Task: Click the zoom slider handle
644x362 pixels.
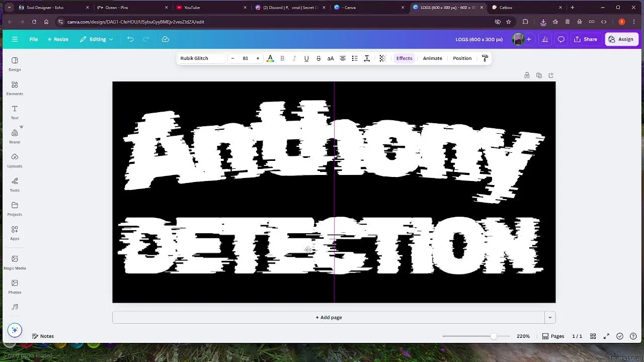Action: (x=494, y=336)
